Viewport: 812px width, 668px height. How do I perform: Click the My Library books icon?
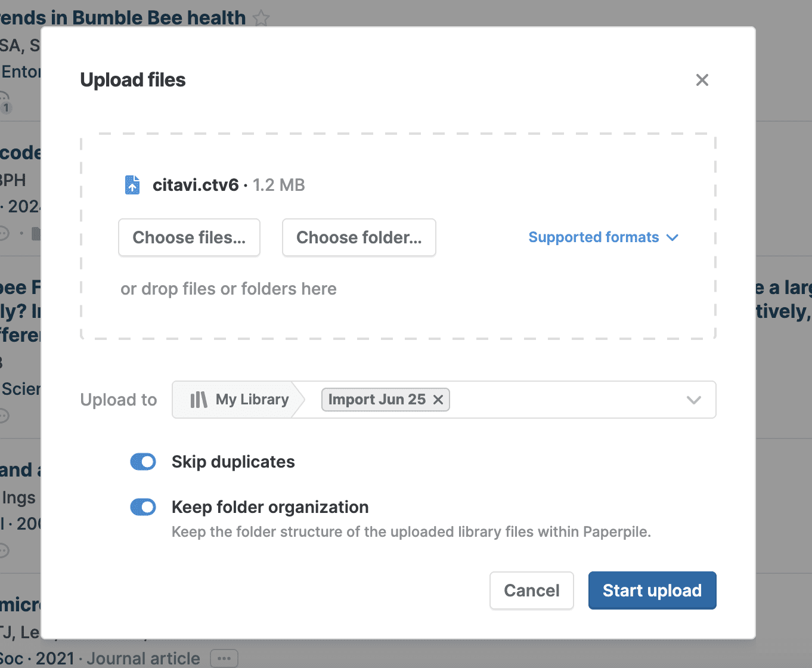[x=199, y=400]
